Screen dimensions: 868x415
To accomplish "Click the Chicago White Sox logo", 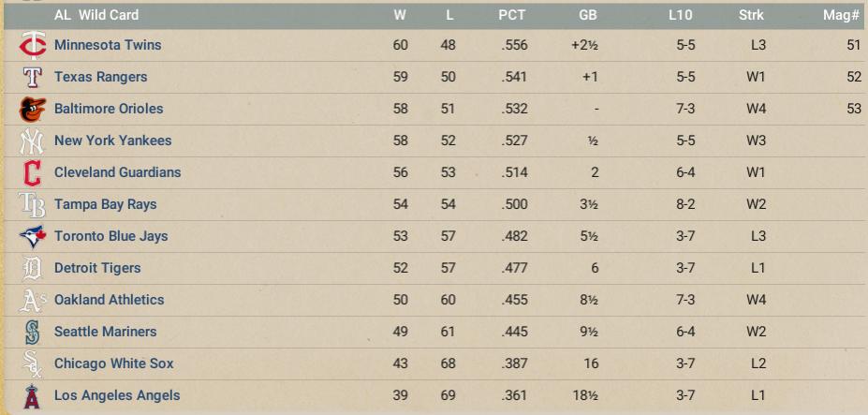I will (32, 363).
